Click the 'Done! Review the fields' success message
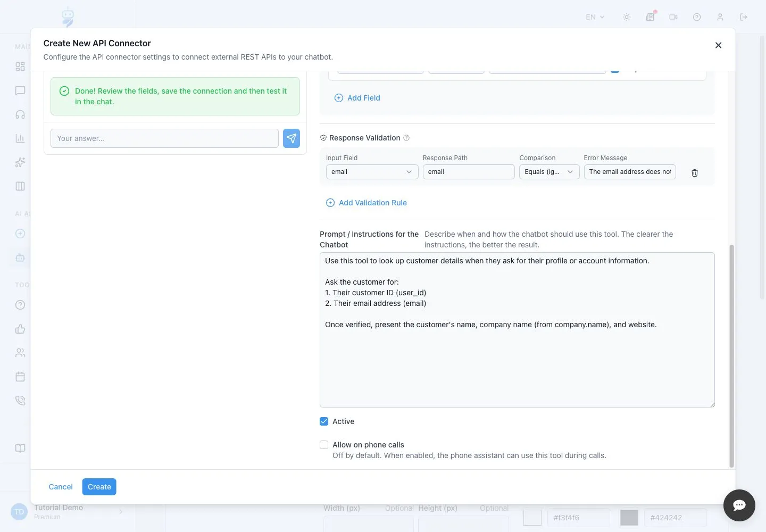 pos(175,96)
